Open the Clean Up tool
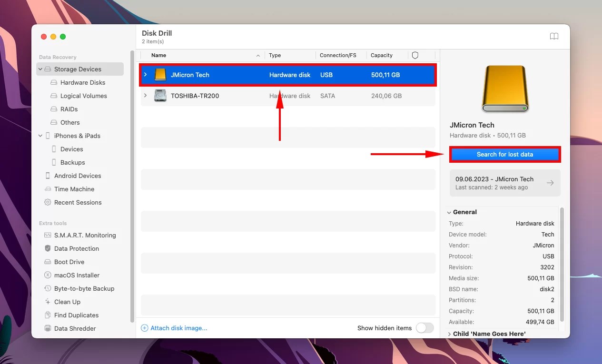 (x=67, y=302)
